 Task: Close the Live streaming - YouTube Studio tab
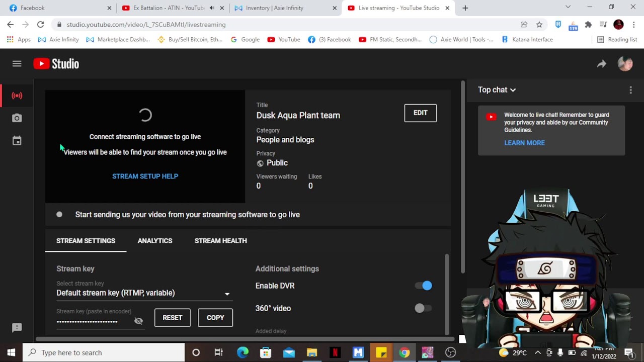point(447,8)
